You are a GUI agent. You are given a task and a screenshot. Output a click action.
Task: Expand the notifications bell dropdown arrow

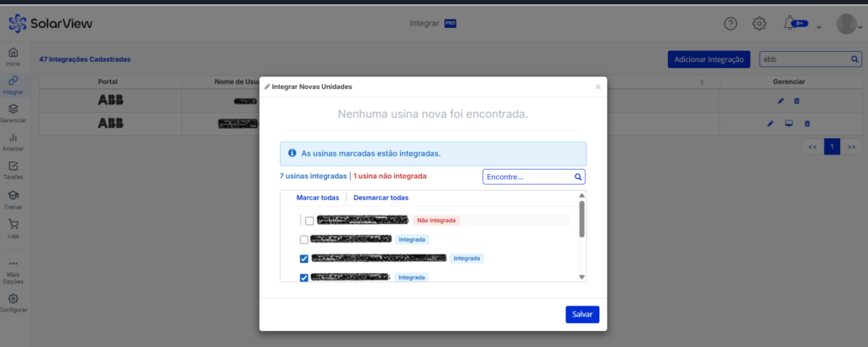(819, 26)
